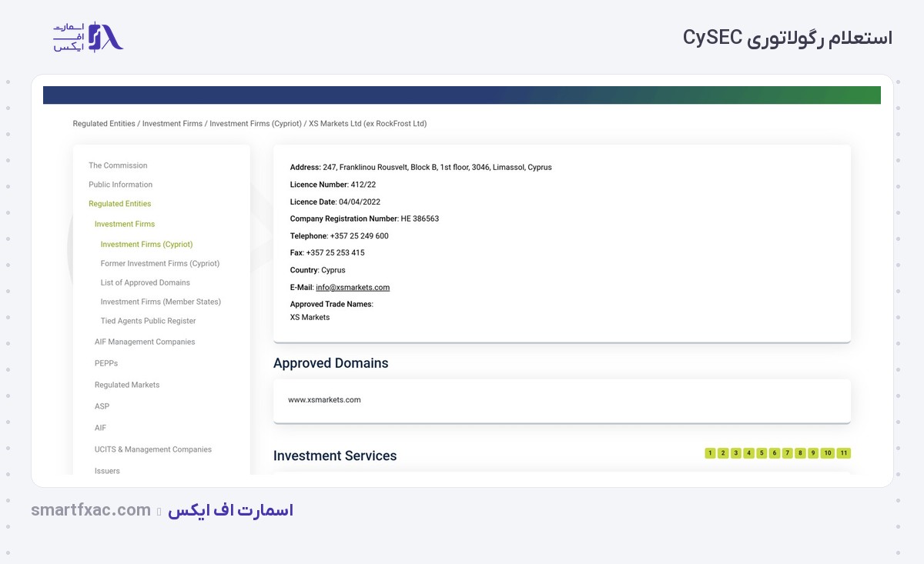This screenshot has height=564, width=924.
Task: Open ASP sidebar item
Action: [102, 406]
